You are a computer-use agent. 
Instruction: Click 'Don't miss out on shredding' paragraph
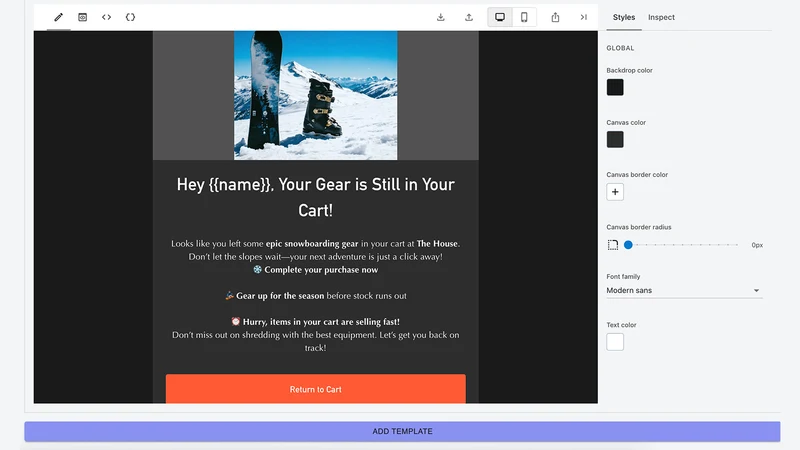pyautogui.click(x=315, y=341)
